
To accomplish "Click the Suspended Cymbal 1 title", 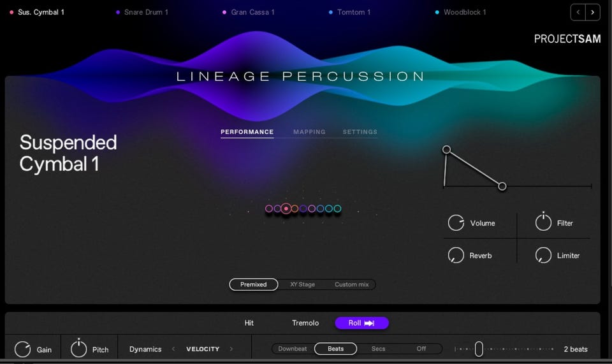I will click(68, 154).
